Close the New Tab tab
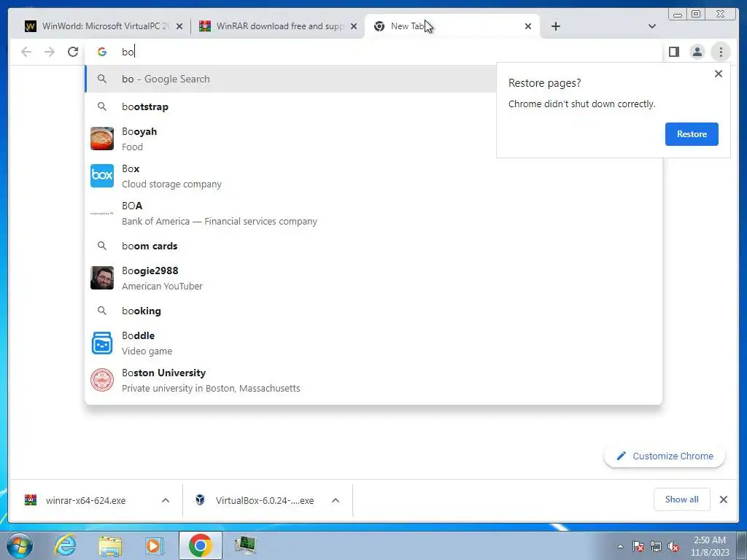Screen dimensions: 747x560 click(x=528, y=26)
